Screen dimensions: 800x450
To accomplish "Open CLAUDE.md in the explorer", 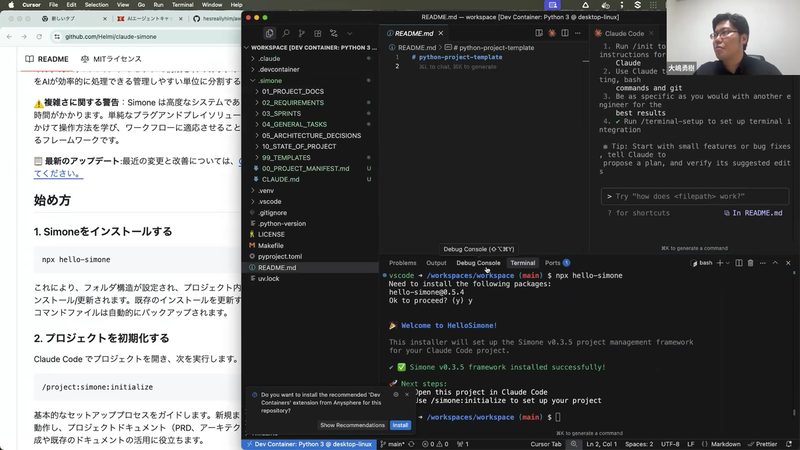I will (x=311, y=180).
